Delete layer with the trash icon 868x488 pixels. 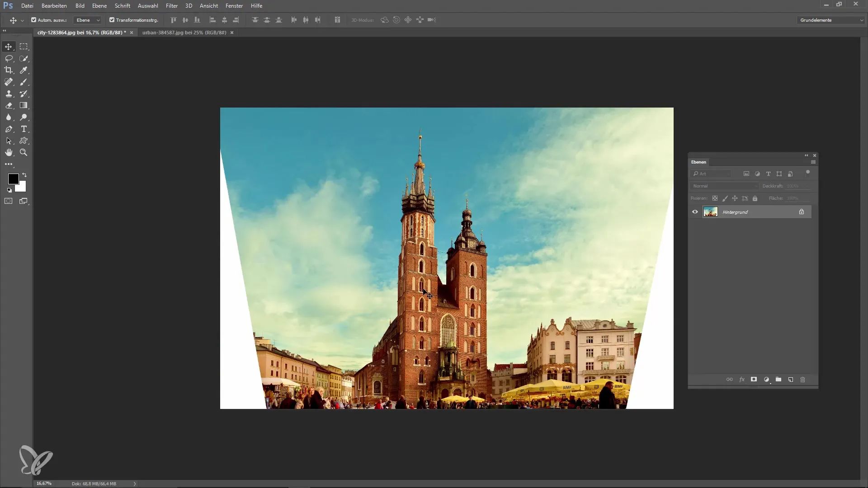(803, 380)
